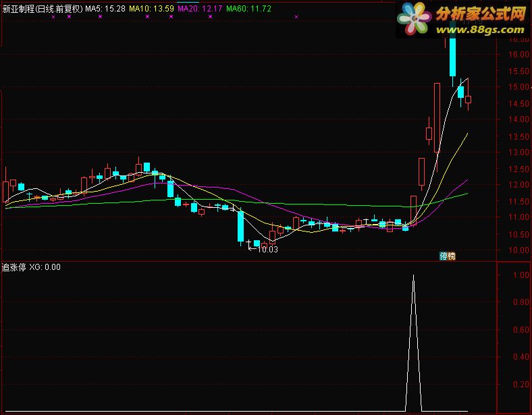The image size is (532, 415).
Task: Click the 0.80 indicator axis label
Action: 521,302
